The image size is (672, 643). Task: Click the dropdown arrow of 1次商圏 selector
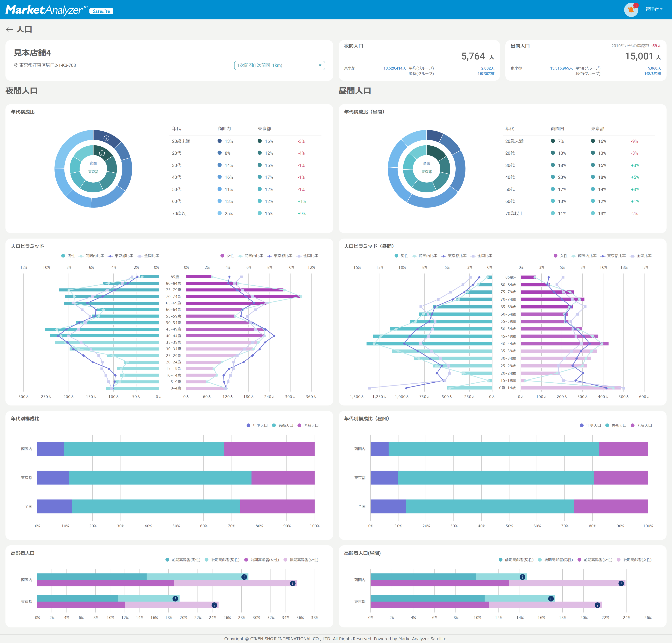(319, 65)
